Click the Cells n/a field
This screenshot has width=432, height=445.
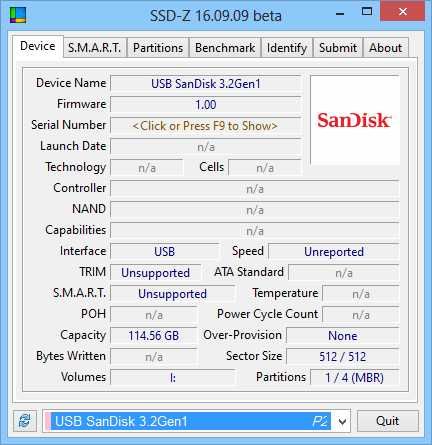pos(265,168)
